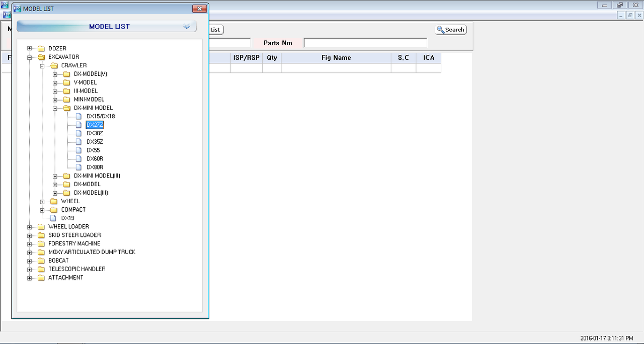This screenshot has height=344, width=644.
Task: Close the MODEL LIST dialog
Action: [200, 9]
